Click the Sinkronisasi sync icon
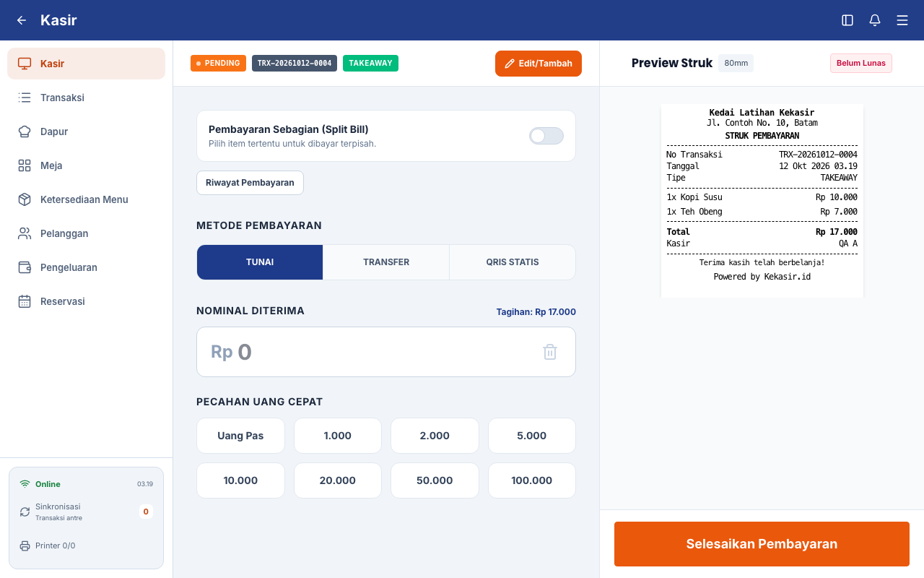Screen dimensions: 924x578 point(25,512)
